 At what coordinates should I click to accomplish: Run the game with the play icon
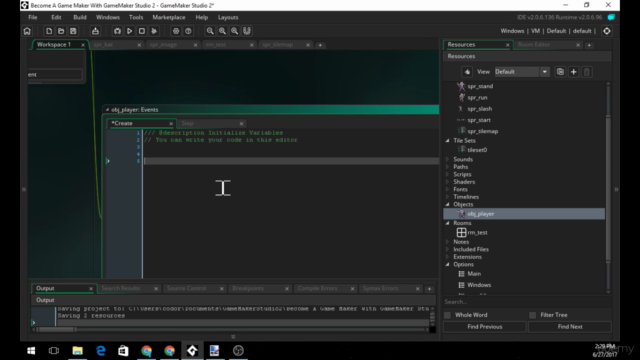(129, 31)
